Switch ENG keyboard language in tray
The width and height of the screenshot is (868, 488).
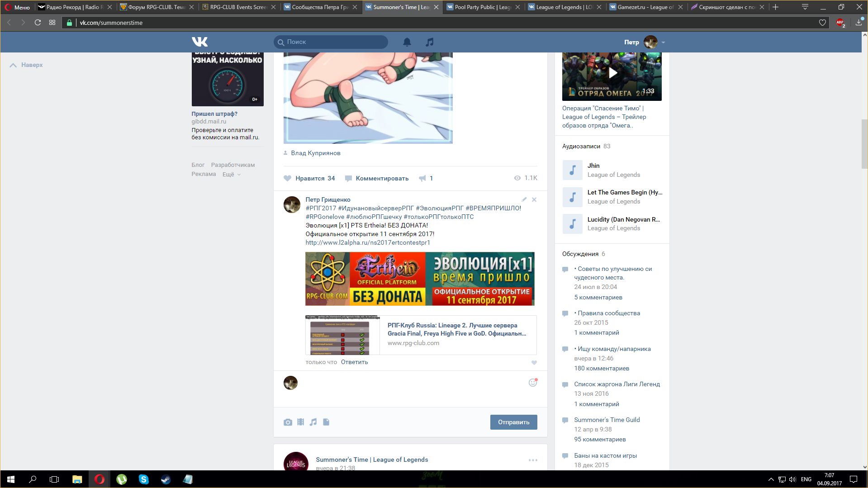(806, 479)
